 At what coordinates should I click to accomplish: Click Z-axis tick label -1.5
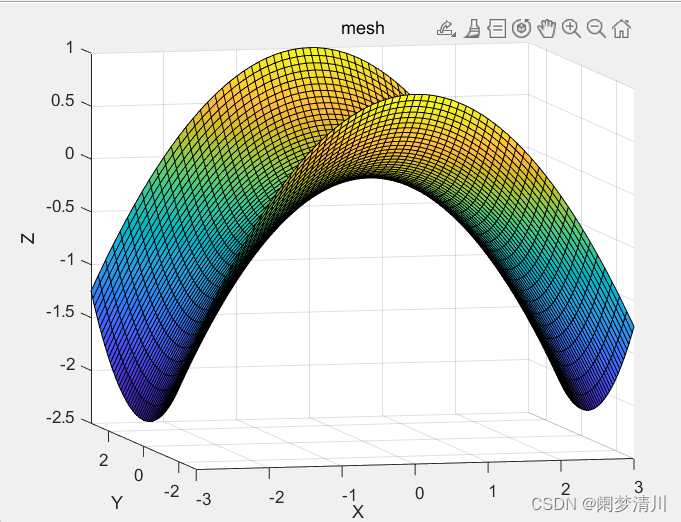pos(60,312)
